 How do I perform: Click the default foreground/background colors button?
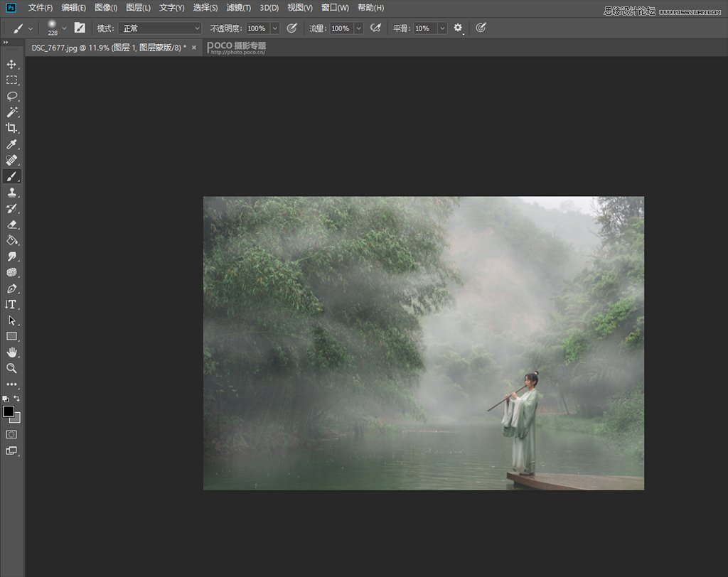5,400
